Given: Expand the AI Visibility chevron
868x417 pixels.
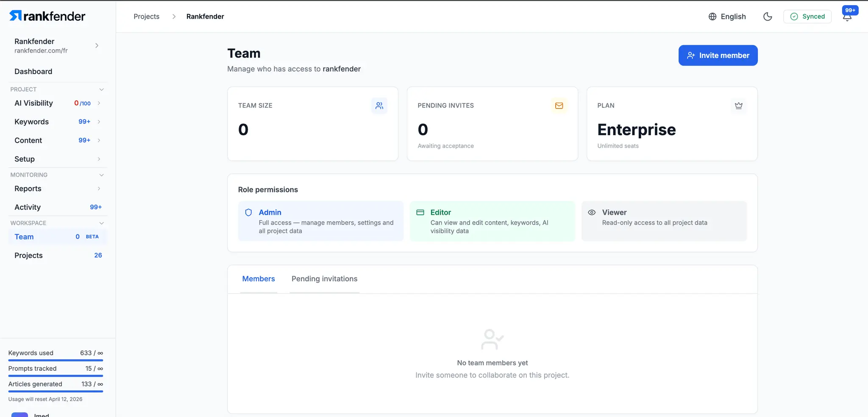Looking at the screenshot, I should (99, 103).
